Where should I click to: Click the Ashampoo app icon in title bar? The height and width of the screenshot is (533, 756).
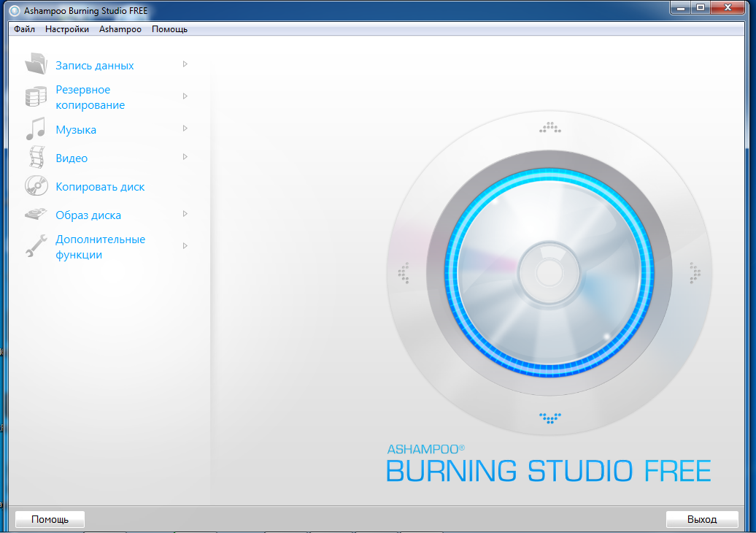[15, 11]
